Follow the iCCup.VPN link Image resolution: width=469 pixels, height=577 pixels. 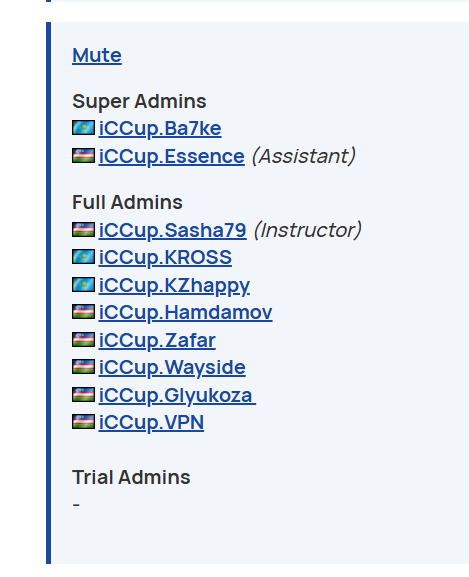(x=151, y=422)
